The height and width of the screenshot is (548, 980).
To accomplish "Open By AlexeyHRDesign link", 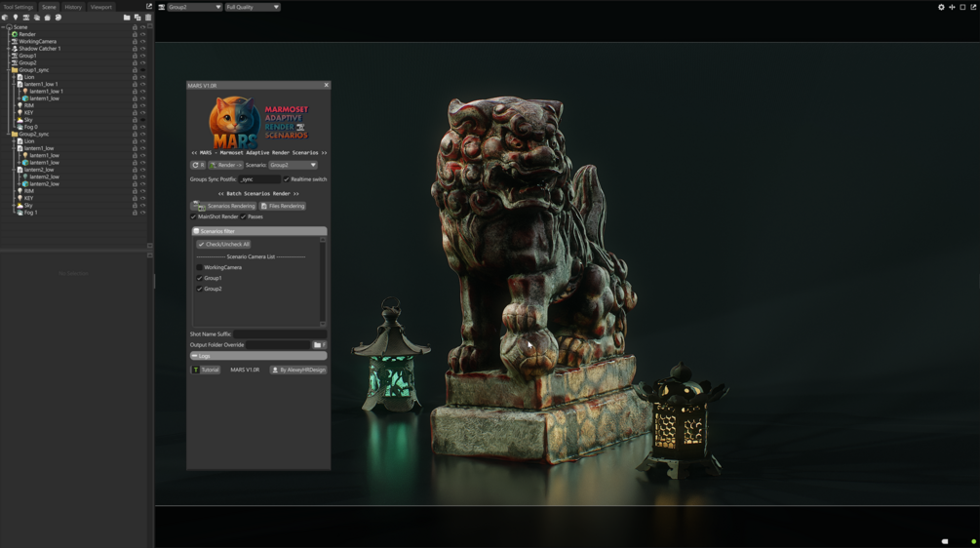I will [298, 370].
